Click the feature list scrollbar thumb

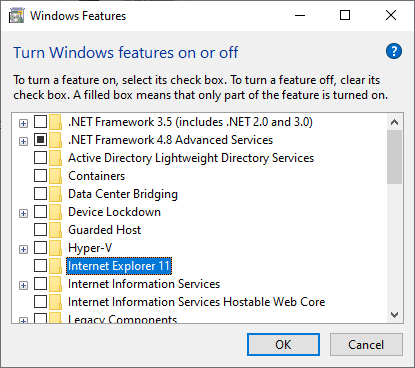tap(395, 157)
